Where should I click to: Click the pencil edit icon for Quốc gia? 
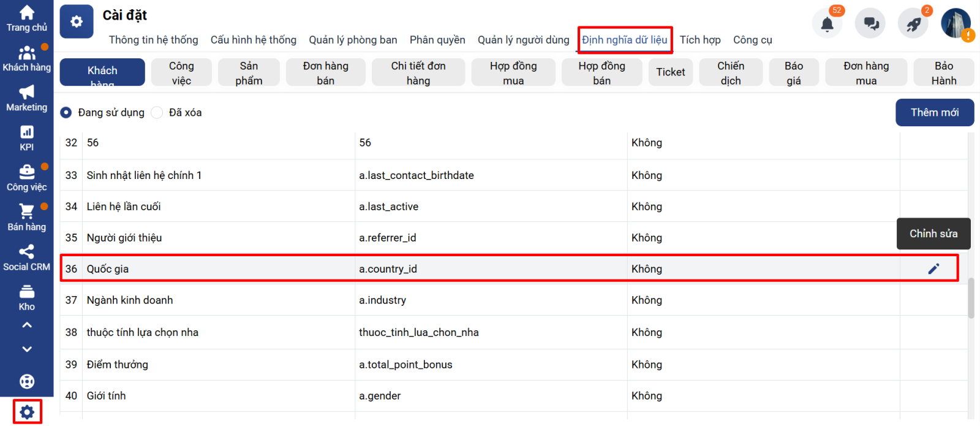933,268
